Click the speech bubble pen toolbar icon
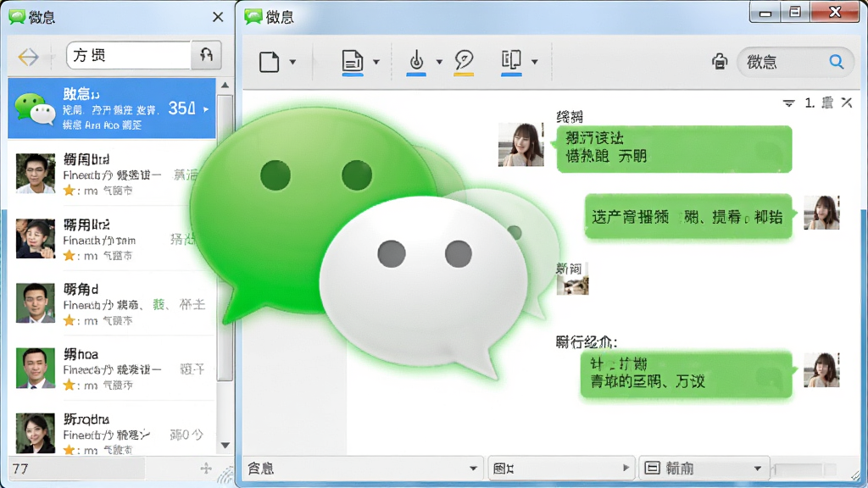Screen dimensions: 868x488 click(x=464, y=61)
